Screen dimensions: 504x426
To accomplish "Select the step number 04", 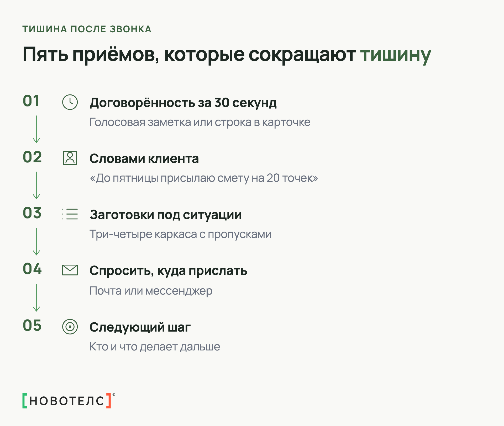I will pos(32,269).
